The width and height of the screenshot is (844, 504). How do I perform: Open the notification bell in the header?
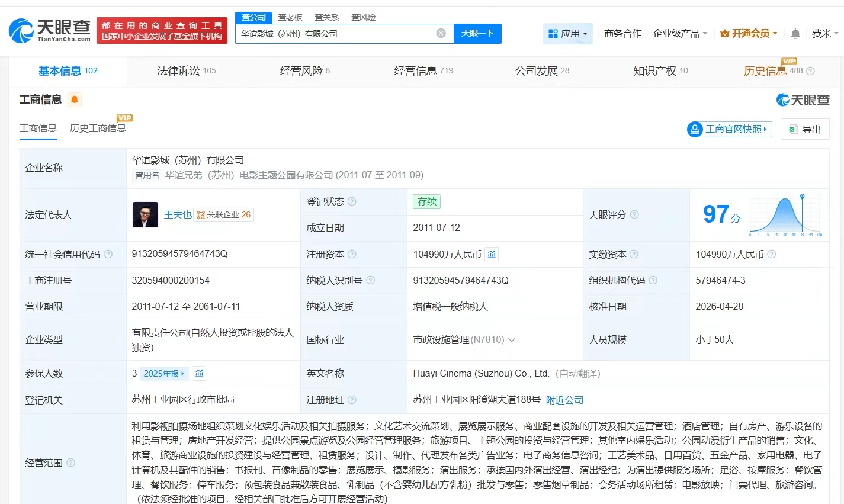click(795, 34)
